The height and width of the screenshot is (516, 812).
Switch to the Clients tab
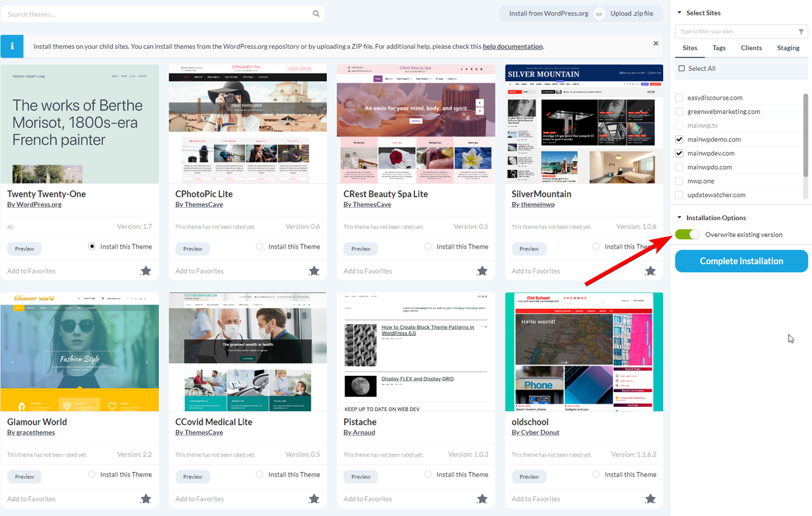751,48
